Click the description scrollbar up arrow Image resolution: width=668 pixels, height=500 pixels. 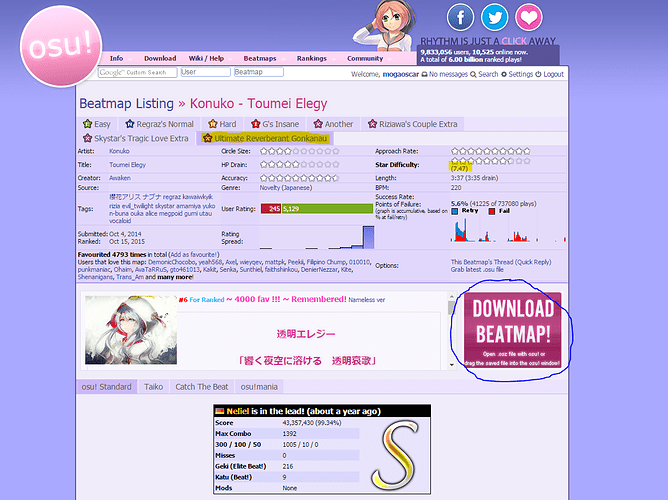(452, 296)
